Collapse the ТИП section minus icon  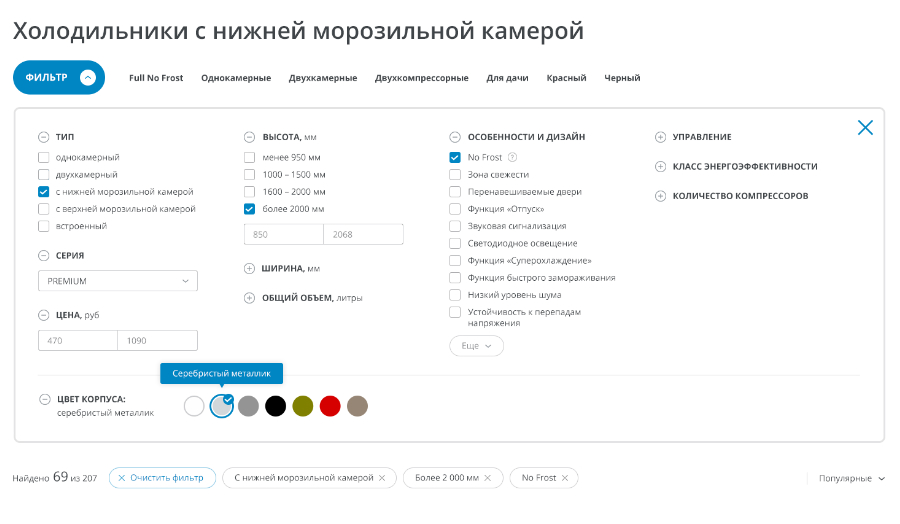pos(43,137)
